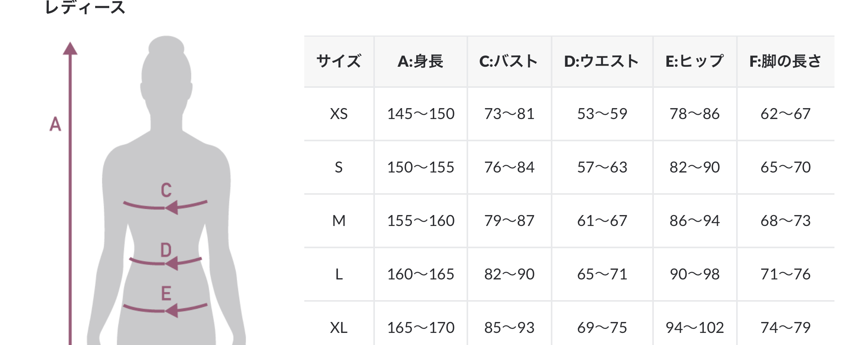The height and width of the screenshot is (345, 868).
Task: Click the bust arrow labeled C
Action: pos(166,206)
